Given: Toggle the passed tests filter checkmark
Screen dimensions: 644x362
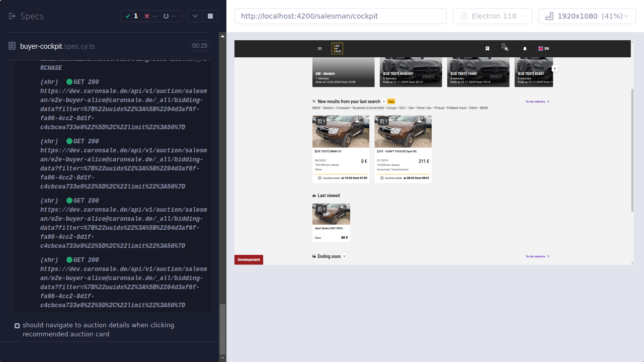Looking at the screenshot, I should point(127,16).
